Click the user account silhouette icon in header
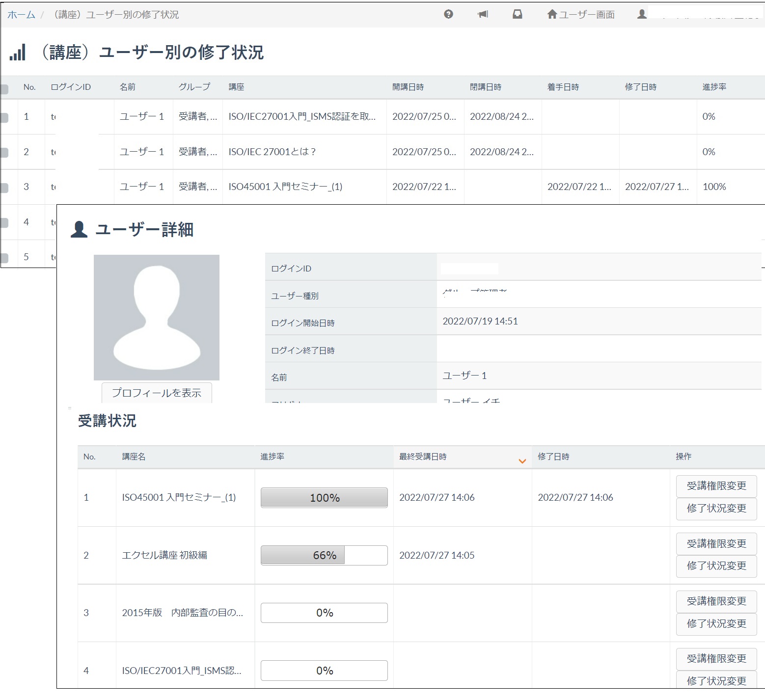Viewport: 765px width, 700px height. (642, 14)
